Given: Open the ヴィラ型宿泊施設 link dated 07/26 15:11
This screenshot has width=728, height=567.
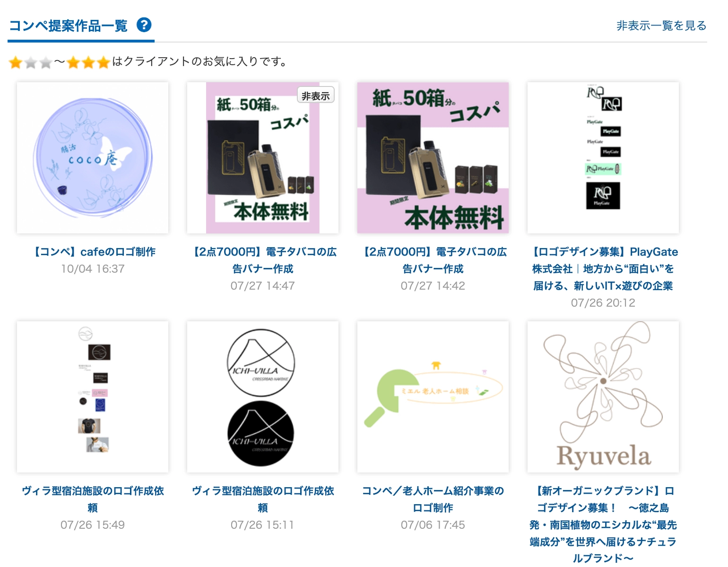Looking at the screenshot, I should coord(263,499).
